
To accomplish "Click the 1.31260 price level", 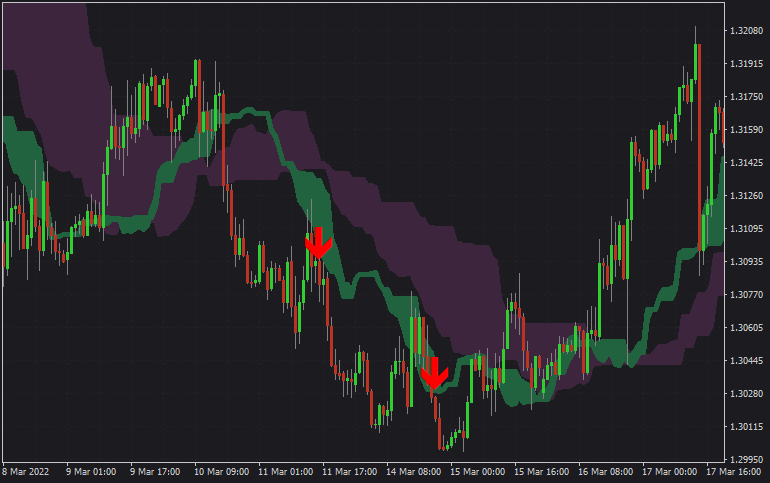I will point(746,196).
